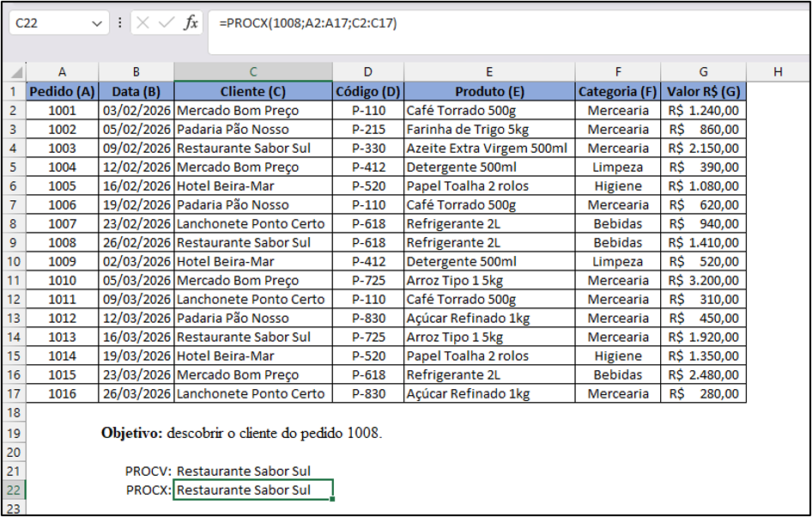Select row 19 header
812x517 pixels.
tap(14, 433)
